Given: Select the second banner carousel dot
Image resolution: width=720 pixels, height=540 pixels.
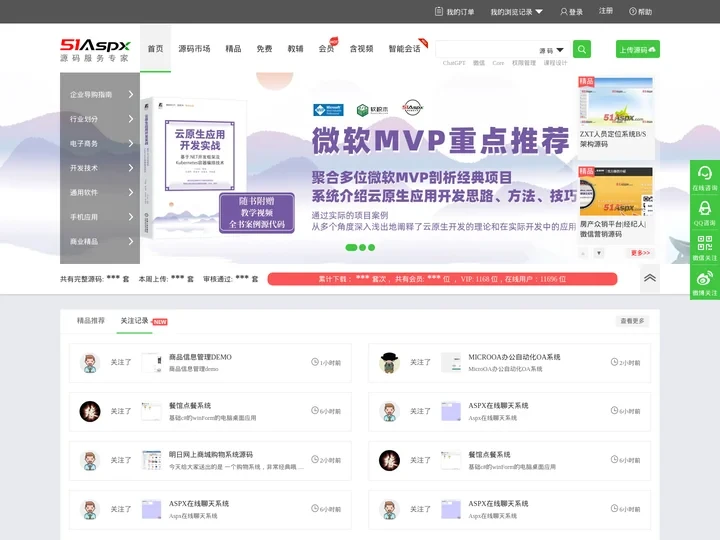Looking at the screenshot, I should 362,248.
